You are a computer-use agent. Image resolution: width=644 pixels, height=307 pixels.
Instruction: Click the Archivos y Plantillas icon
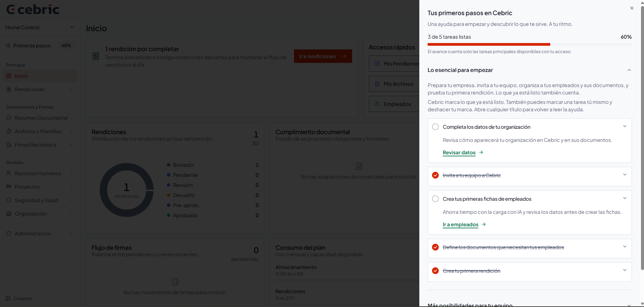pos(9,131)
